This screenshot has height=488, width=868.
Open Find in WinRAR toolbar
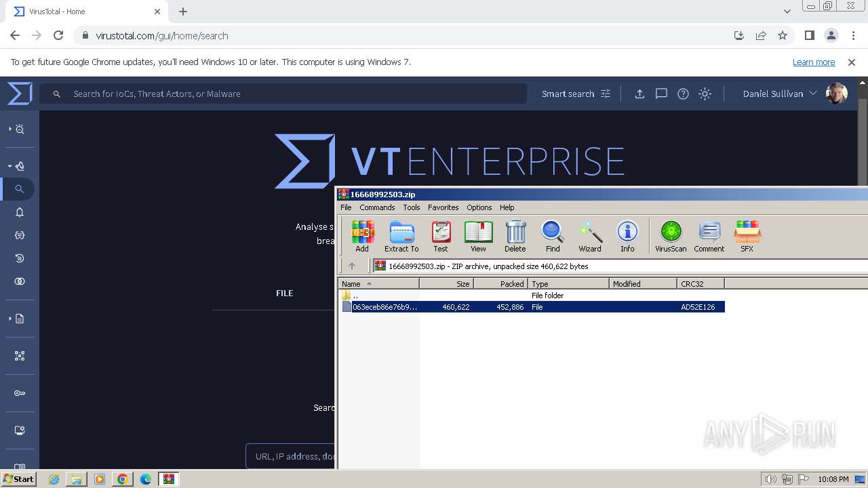coord(553,237)
